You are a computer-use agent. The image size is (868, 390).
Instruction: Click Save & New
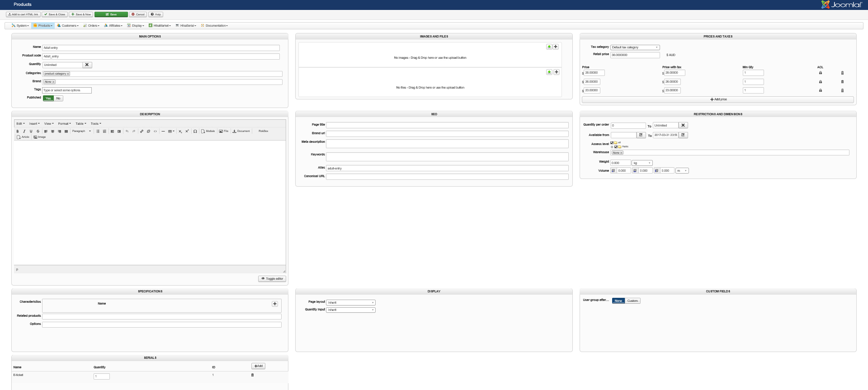pyautogui.click(x=81, y=14)
